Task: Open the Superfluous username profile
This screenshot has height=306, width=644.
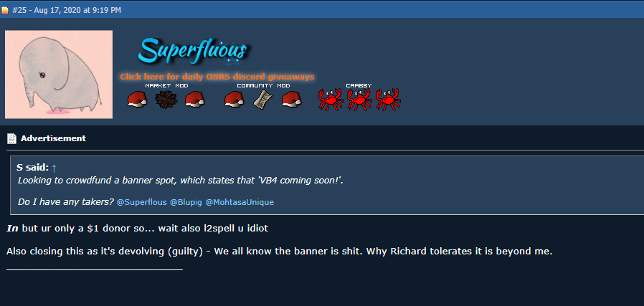Action: coord(192,51)
